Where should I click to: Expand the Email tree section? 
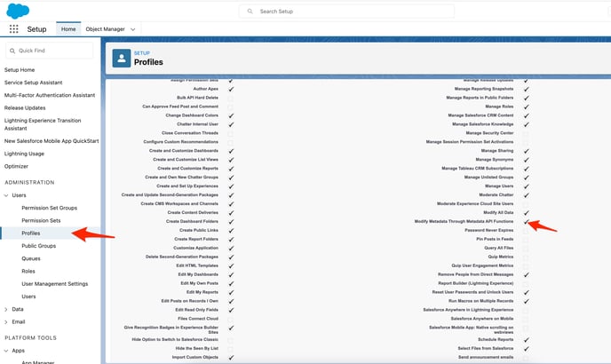click(x=6, y=322)
